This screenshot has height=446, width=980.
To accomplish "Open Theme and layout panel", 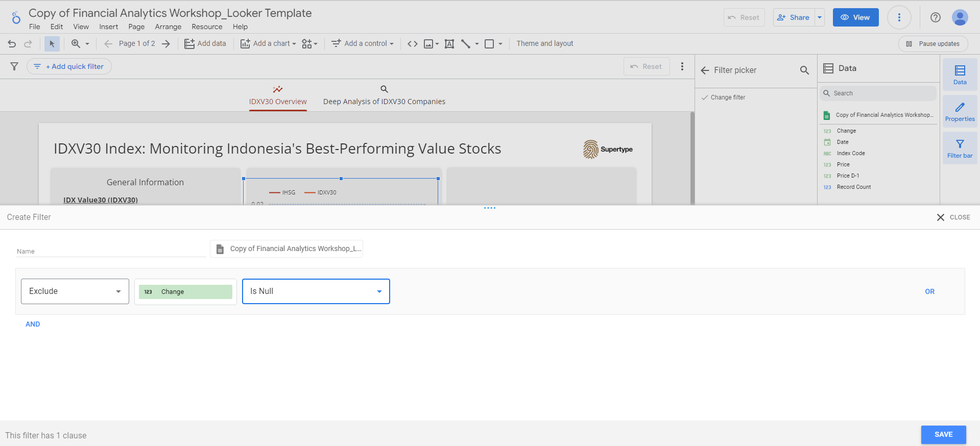I will tap(545, 44).
